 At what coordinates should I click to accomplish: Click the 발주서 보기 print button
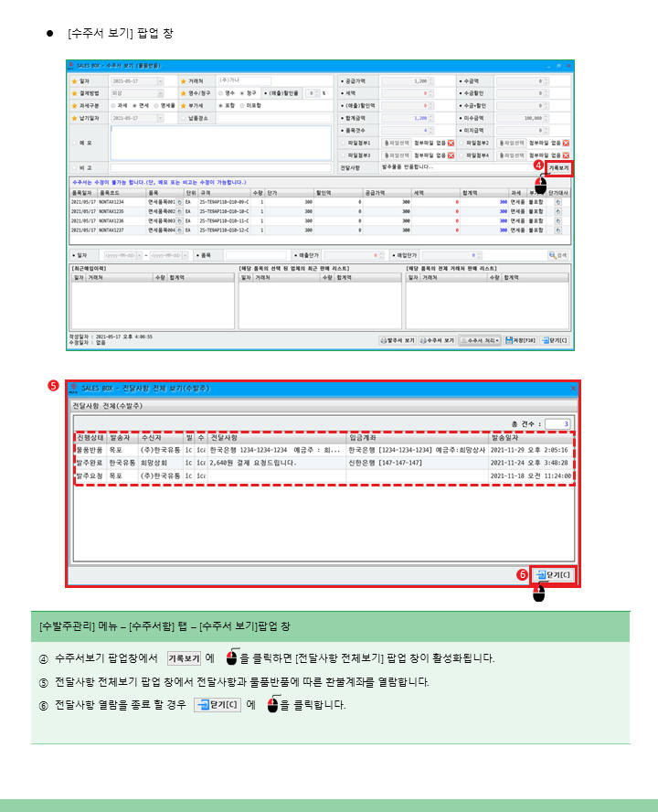[397, 340]
